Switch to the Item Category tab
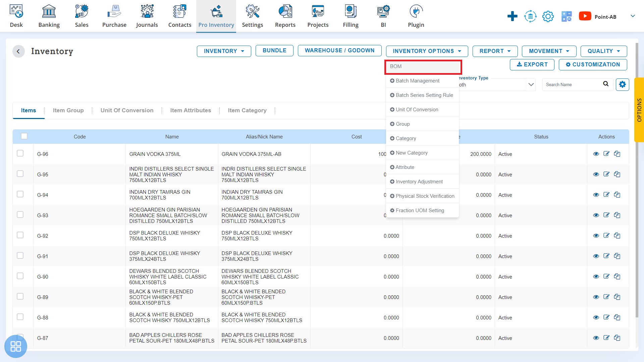The image size is (644, 362). (x=247, y=110)
